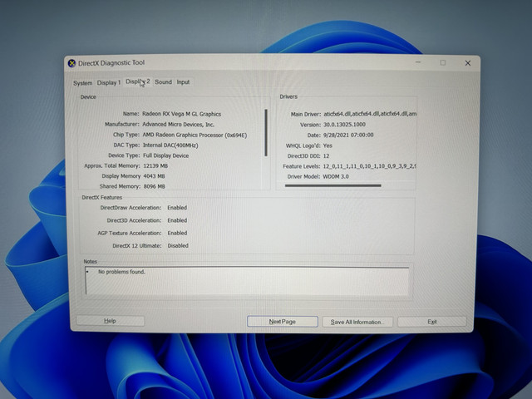Click the Drivers panel horizontal scrollbar

pyautogui.click(x=332, y=185)
